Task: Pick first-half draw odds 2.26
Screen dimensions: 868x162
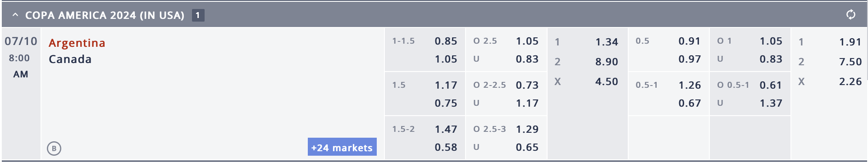Action: 850,81
